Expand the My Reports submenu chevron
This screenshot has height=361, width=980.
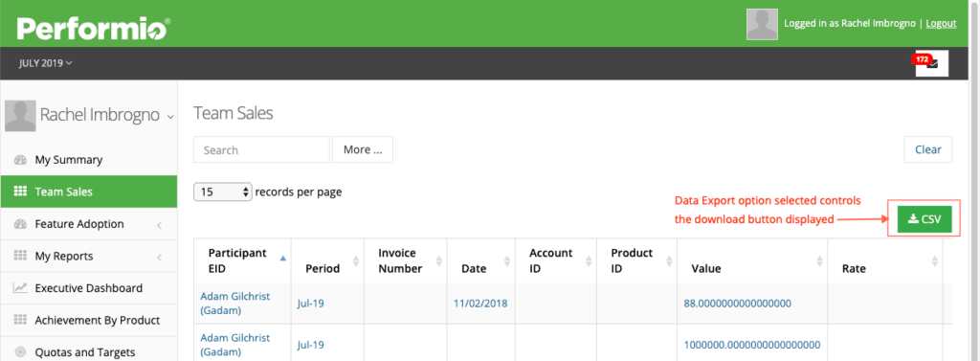click(x=160, y=257)
